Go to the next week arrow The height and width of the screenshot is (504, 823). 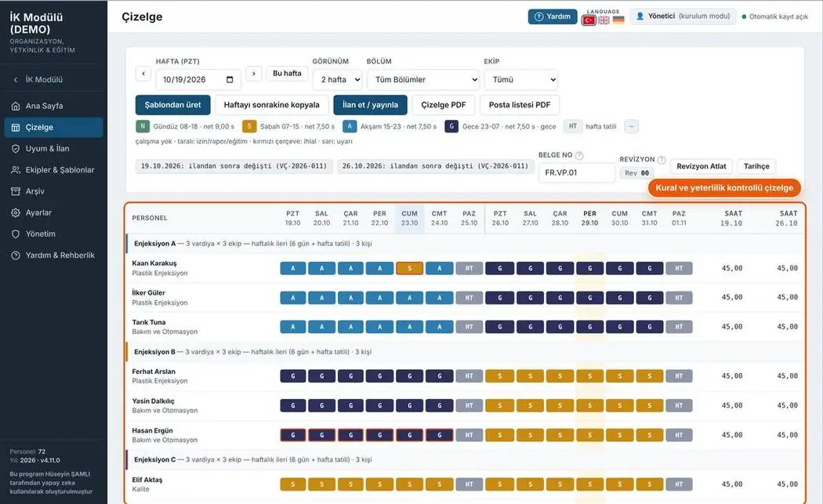point(254,74)
